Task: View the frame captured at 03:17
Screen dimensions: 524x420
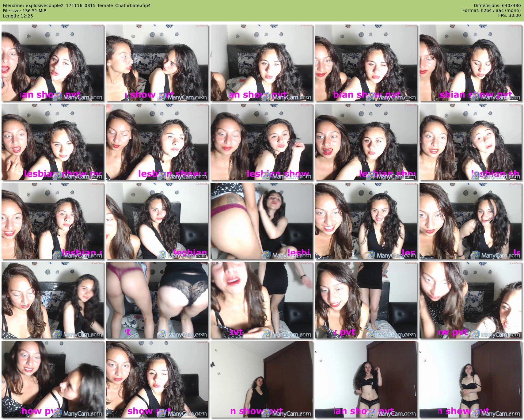Action: point(157,142)
